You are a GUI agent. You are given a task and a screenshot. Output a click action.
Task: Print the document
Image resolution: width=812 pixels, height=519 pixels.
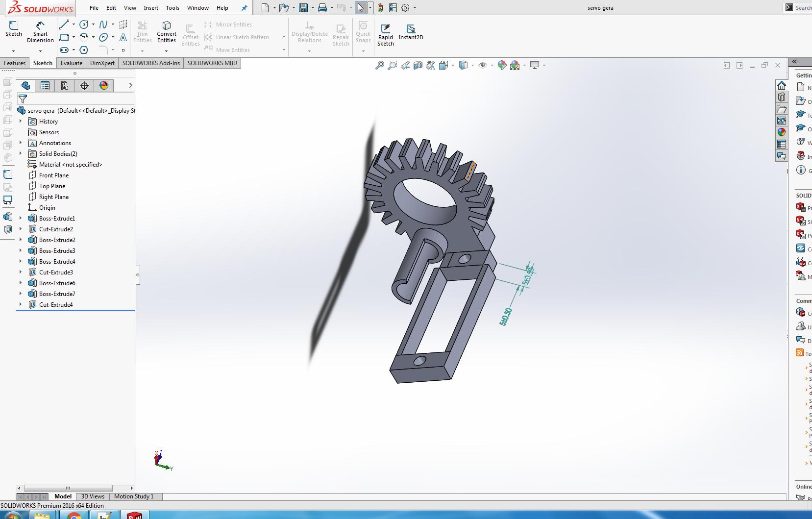click(322, 8)
